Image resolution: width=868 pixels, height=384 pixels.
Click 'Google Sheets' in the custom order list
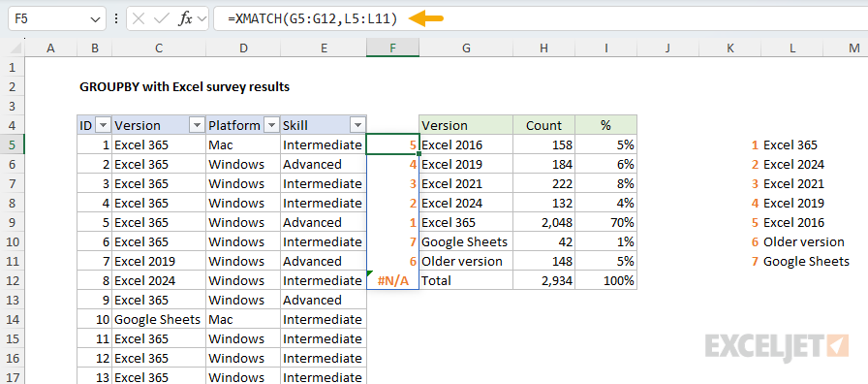pyautogui.click(x=806, y=262)
